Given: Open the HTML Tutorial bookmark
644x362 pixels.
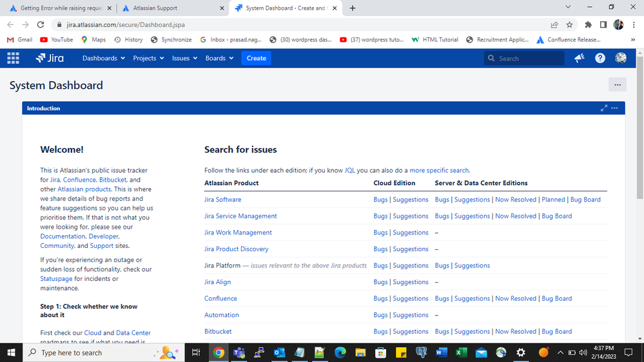Looking at the screenshot, I should pyautogui.click(x=435, y=40).
